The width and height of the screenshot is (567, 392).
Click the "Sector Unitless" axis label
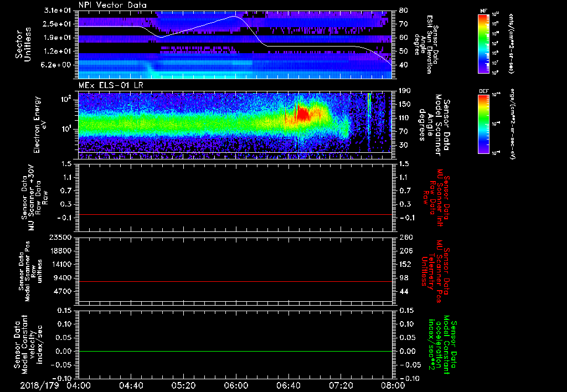tap(23, 44)
